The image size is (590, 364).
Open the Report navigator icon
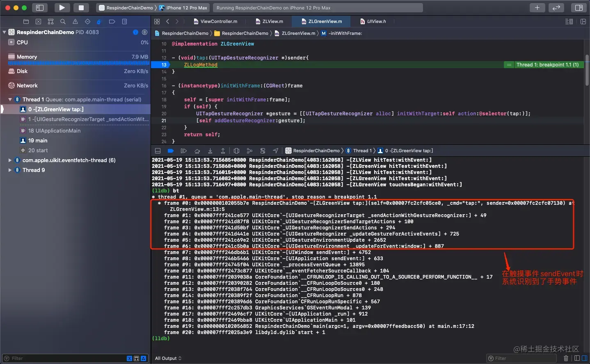pos(124,21)
